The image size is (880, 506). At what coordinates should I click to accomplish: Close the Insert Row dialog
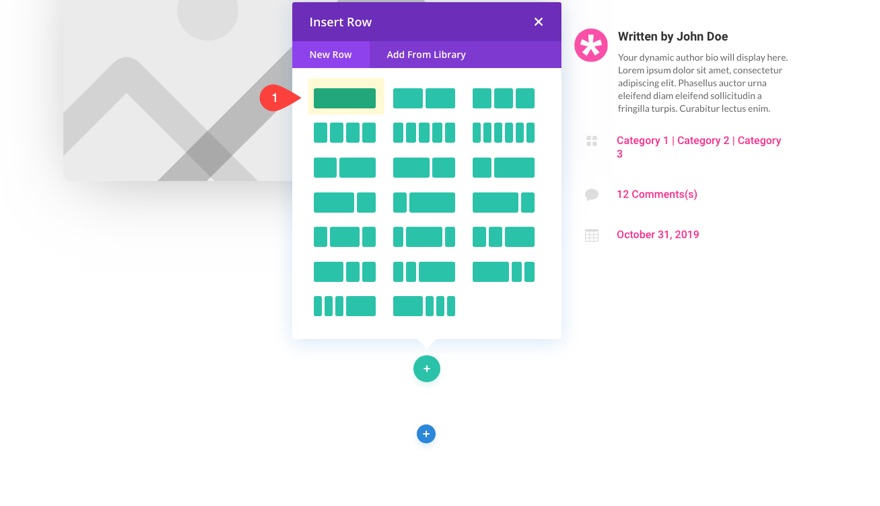click(x=538, y=22)
